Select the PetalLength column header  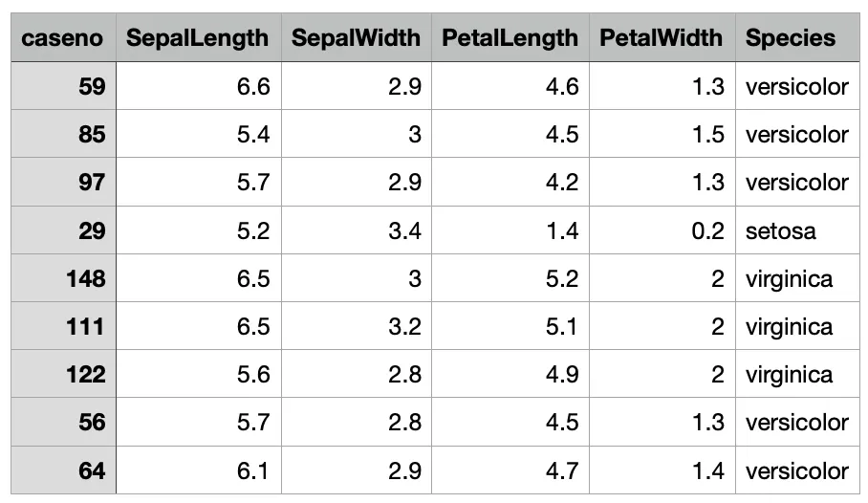510,38
